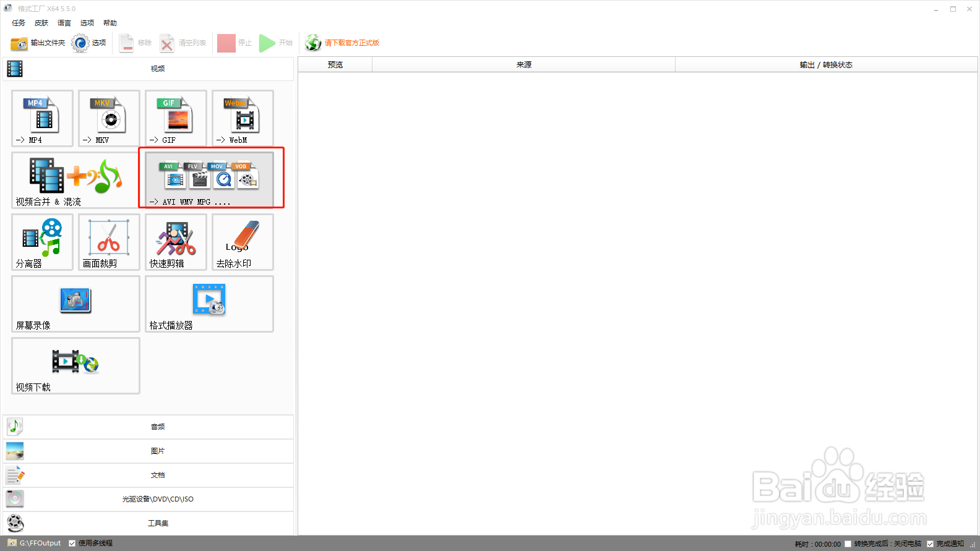Open the MP4 conversion tile
Viewport: 980px width, 551px height.
click(42, 118)
